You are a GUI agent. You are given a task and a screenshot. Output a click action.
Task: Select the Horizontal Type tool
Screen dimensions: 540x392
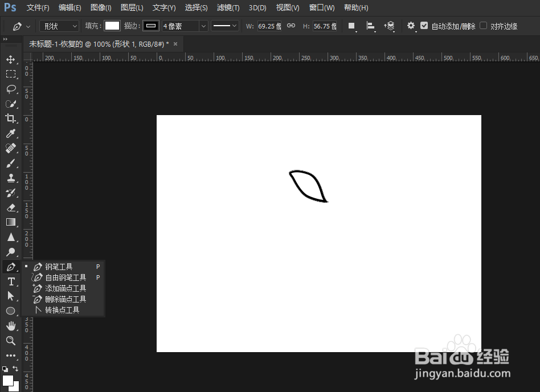[x=11, y=281]
